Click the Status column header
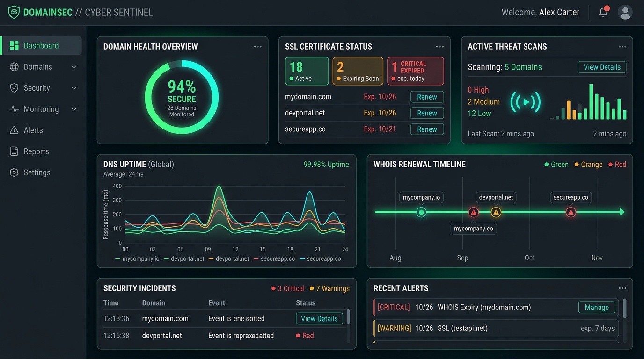644x359 pixels. [x=306, y=303]
